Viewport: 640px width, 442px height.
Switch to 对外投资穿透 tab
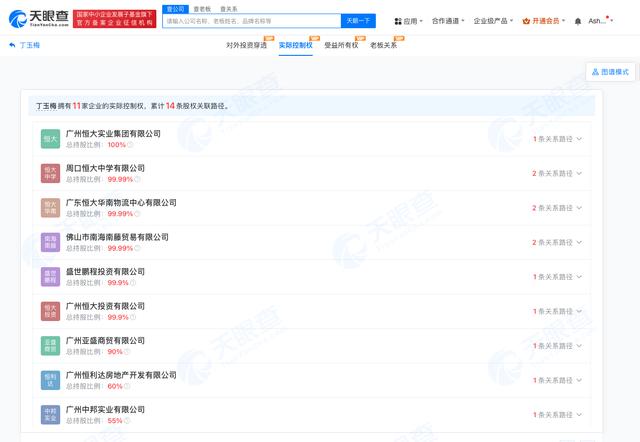pos(246,45)
